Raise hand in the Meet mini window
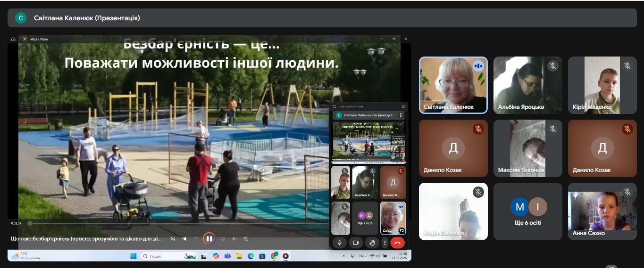 [372, 243]
